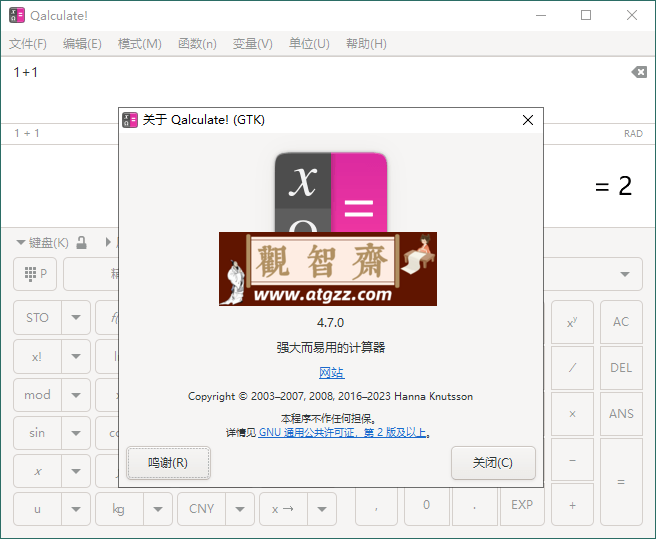Open the 函数(n) menu

pyautogui.click(x=197, y=44)
